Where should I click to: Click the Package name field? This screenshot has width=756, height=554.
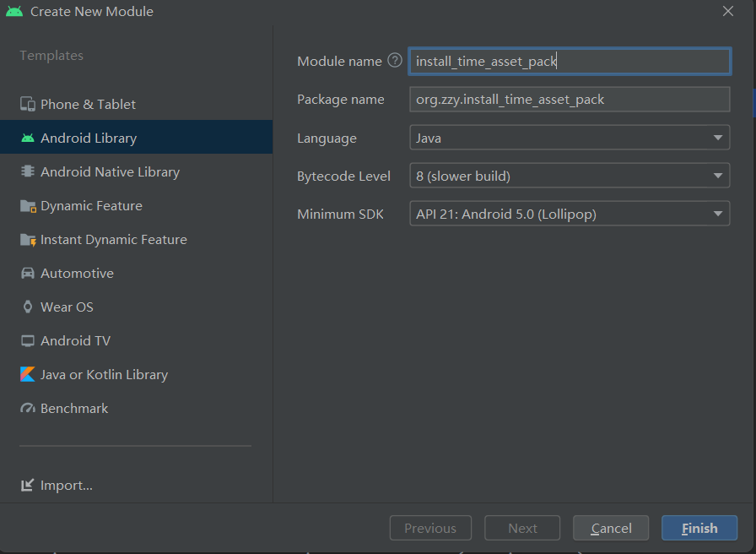[570, 100]
